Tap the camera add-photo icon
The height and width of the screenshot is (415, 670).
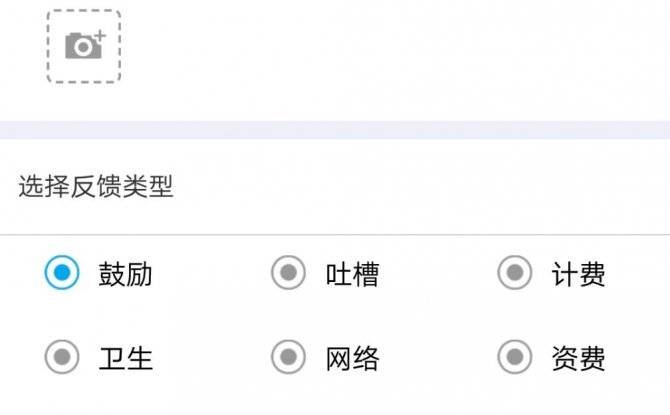85,44
